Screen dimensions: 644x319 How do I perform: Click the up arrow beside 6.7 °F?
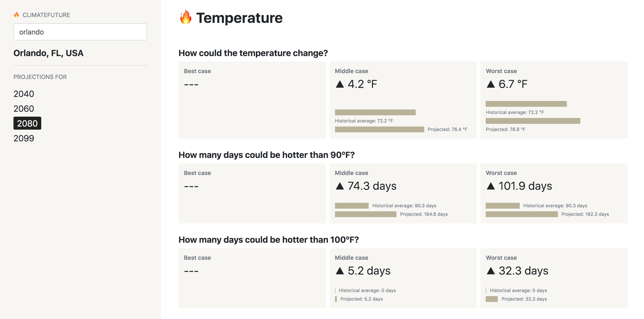pyautogui.click(x=490, y=84)
